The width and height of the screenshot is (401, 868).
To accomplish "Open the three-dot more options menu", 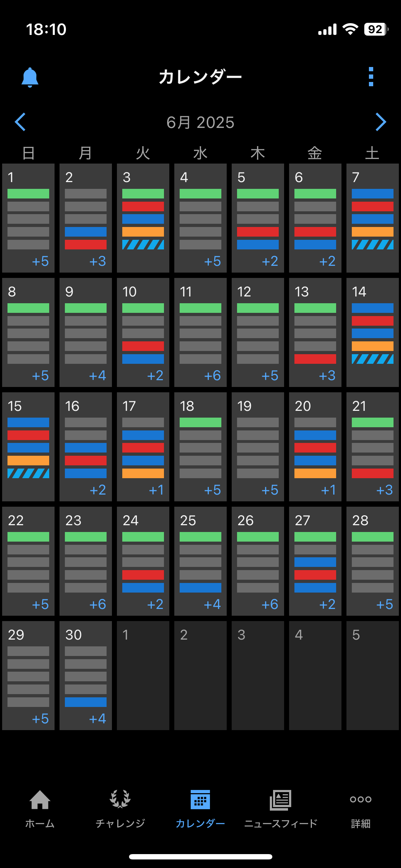I will pos(371,77).
